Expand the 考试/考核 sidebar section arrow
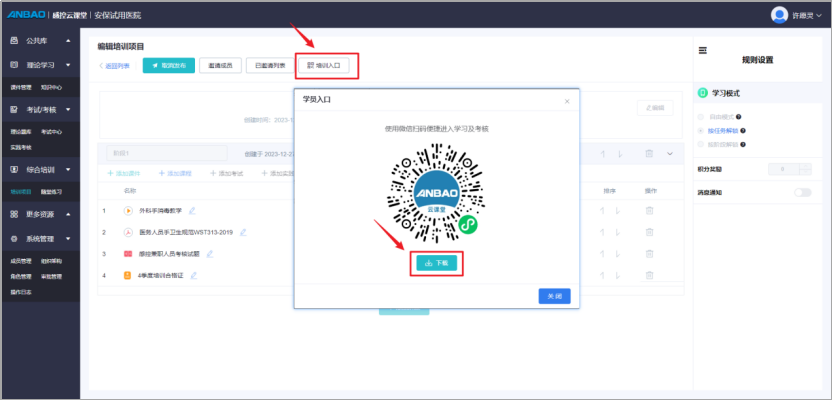 (68, 109)
